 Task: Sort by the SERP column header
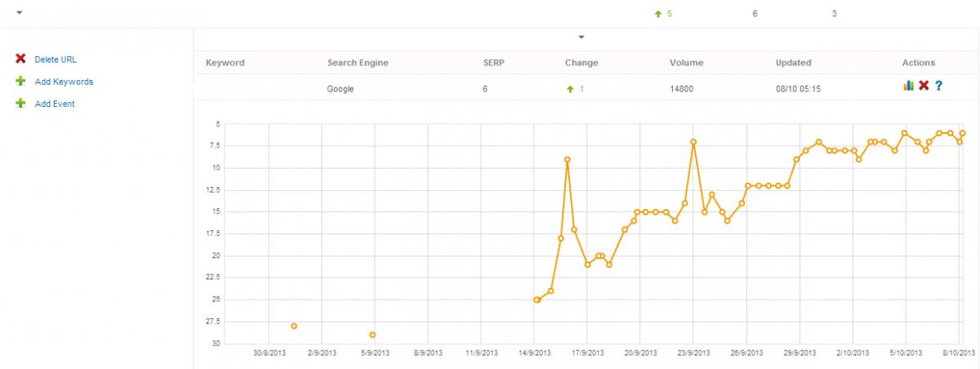pyautogui.click(x=495, y=63)
